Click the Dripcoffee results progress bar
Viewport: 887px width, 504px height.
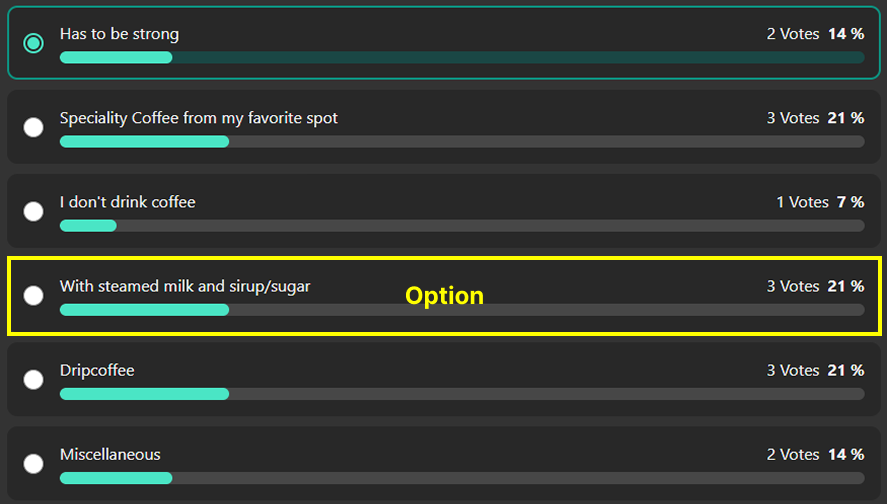click(461, 394)
